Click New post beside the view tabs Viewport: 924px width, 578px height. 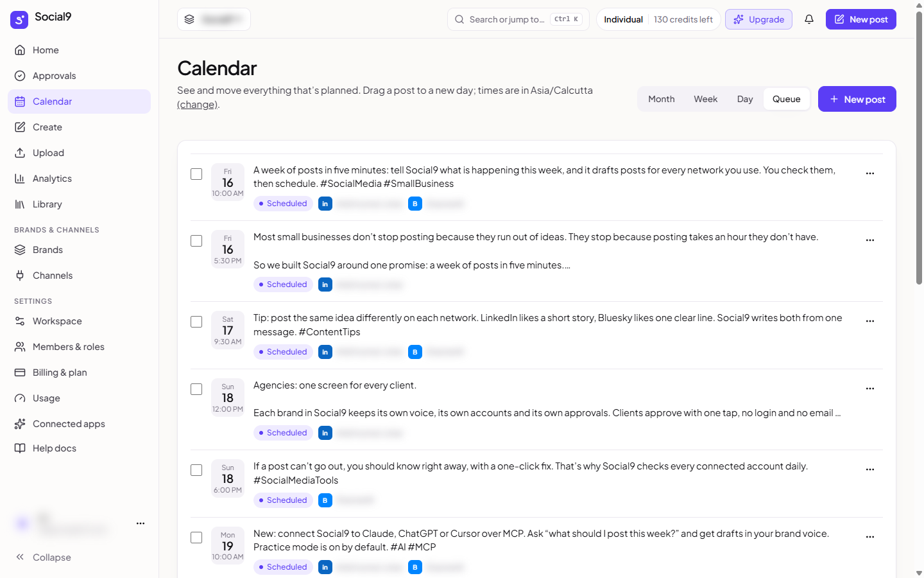tap(857, 99)
